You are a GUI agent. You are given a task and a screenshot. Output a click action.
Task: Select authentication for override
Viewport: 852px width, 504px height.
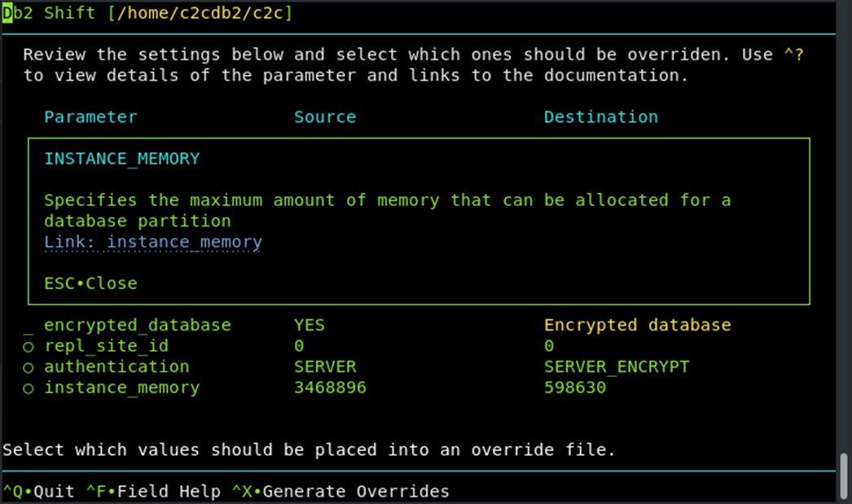point(28,366)
